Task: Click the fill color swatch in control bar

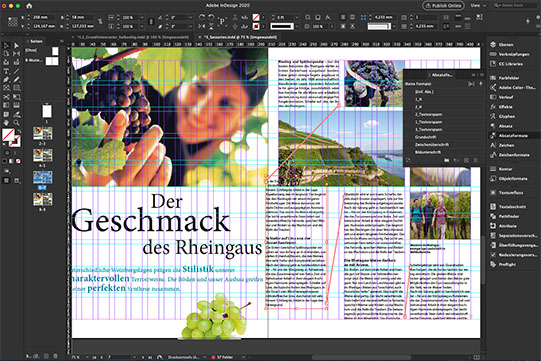Action: [255, 17]
